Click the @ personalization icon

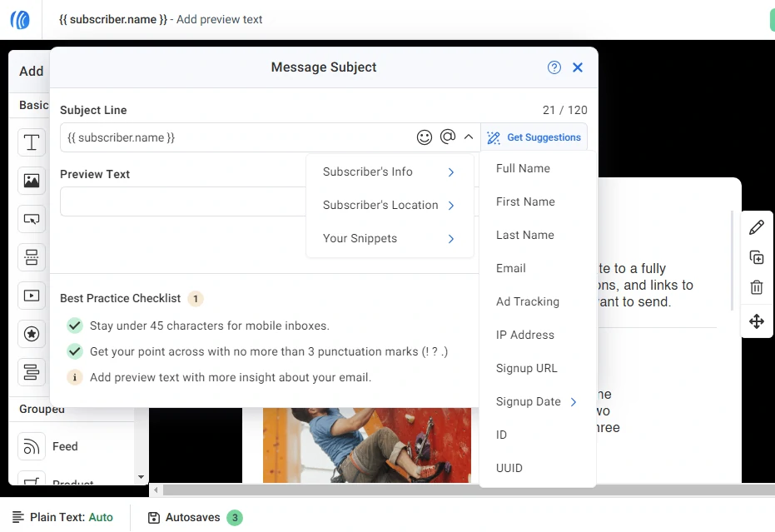(x=447, y=137)
